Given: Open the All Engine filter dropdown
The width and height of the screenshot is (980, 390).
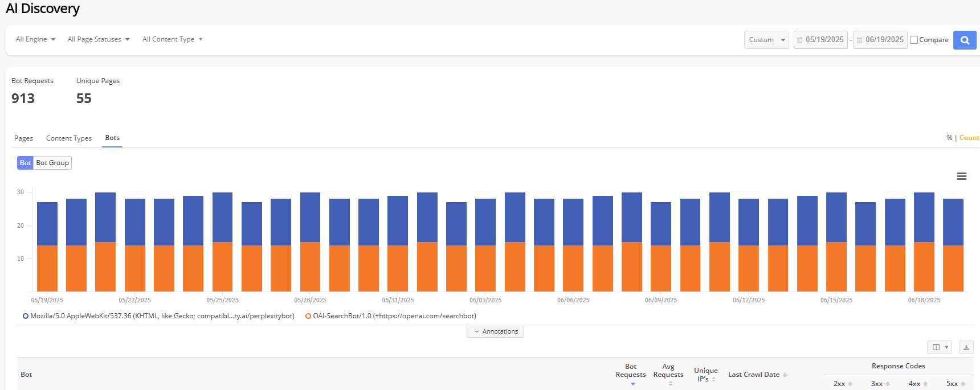Looking at the screenshot, I should pos(35,39).
